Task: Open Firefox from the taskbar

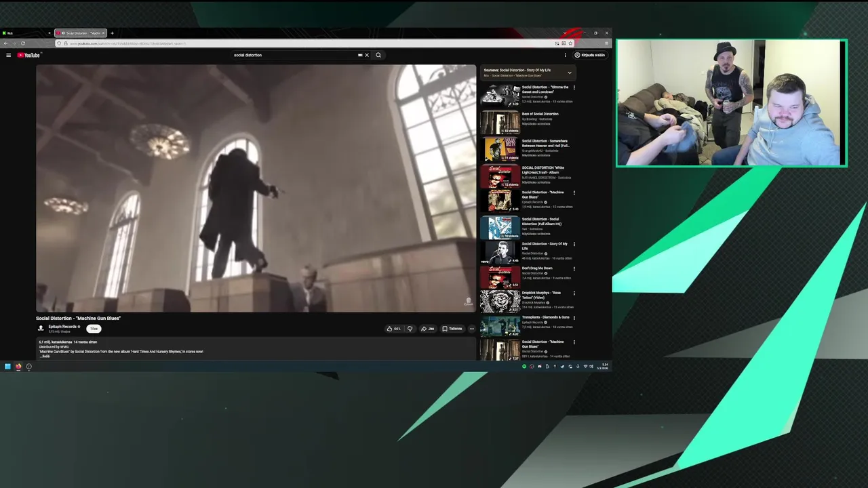Action: tap(18, 367)
